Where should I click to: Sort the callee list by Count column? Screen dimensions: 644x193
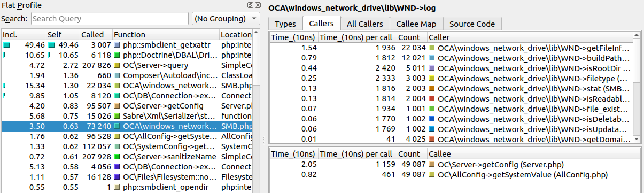[x=412, y=154]
